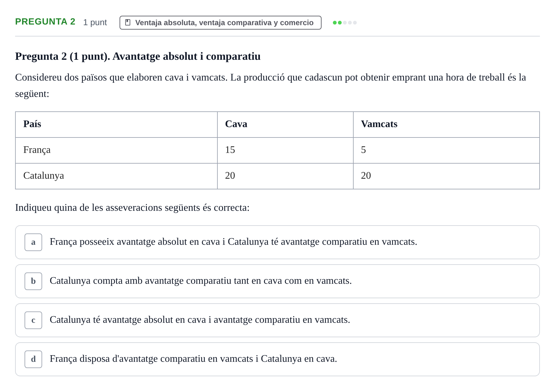555x392 pixels.
Task: Click the 'PREGUNTA 2' heading label
Action: [45, 22]
